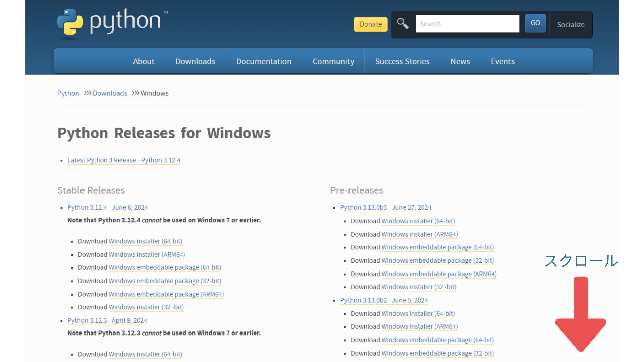
Task: Open the Events menu
Action: [x=503, y=61]
